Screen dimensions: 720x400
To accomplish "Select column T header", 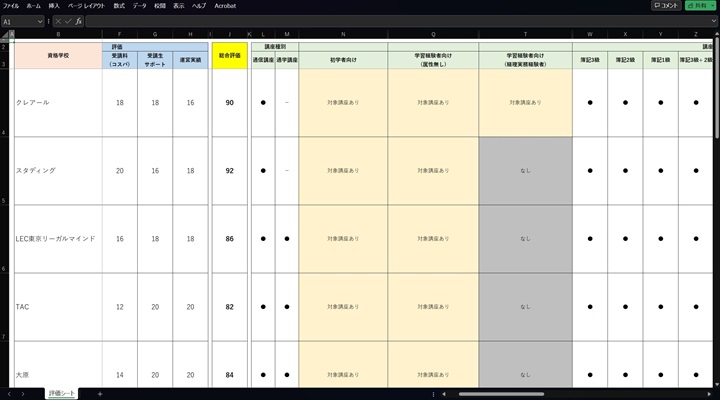I will coord(525,34).
